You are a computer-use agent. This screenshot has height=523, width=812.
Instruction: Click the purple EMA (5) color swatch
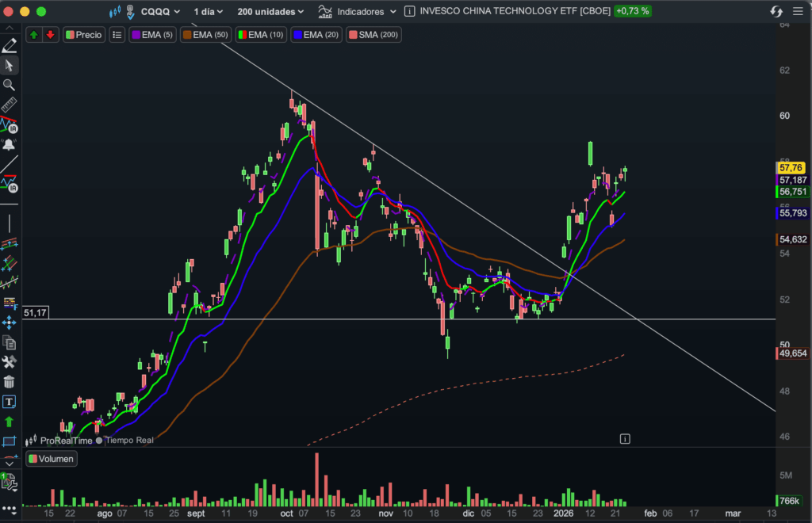click(x=136, y=35)
